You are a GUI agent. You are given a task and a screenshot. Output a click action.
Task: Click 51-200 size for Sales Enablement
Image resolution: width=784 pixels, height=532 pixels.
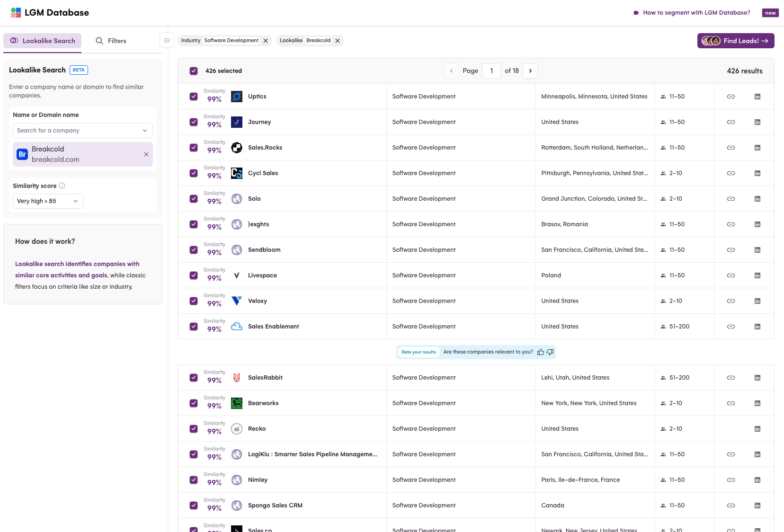tap(679, 327)
